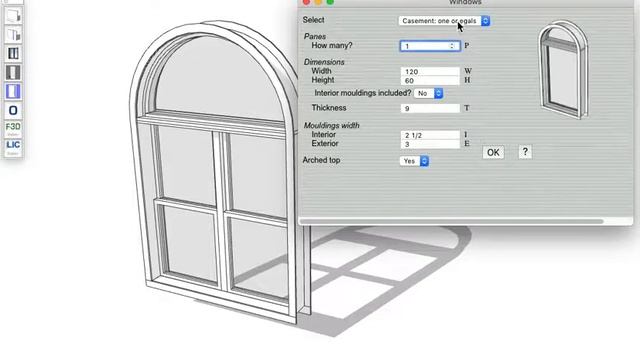
Task: Click the 'Mouldings width' heading text
Action: [331, 125]
